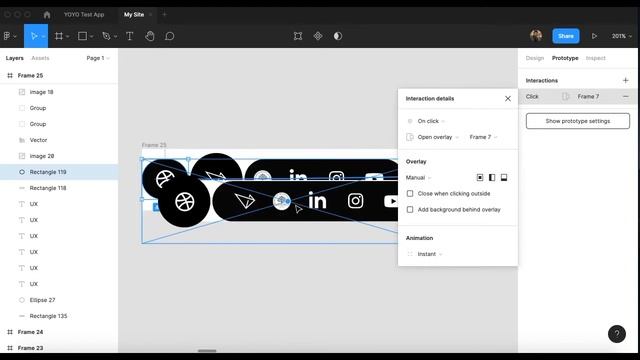Open the On click trigger dropdown
The height and width of the screenshot is (360, 640).
click(431, 121)
